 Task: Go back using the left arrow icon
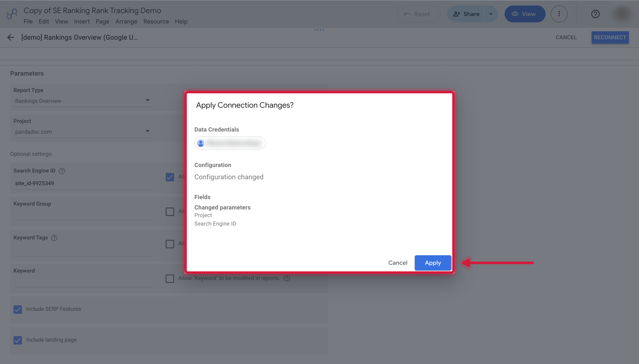tap(11, 38)
